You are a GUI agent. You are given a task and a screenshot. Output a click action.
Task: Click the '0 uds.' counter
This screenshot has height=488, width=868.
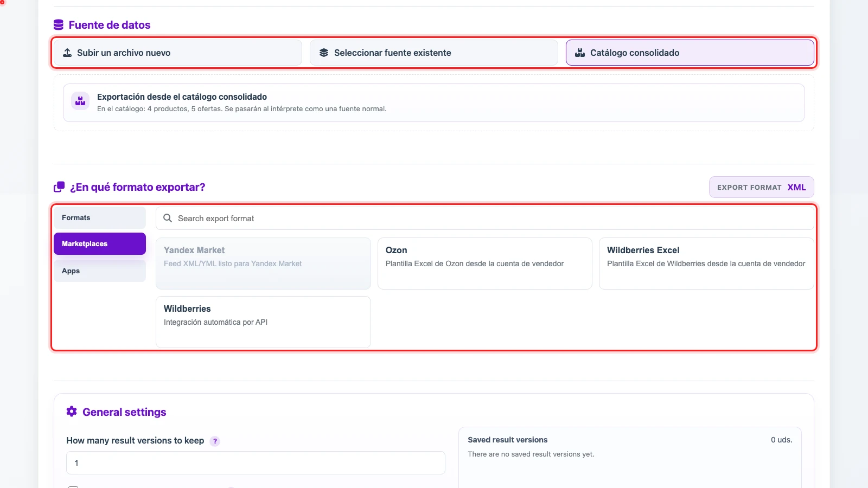pos(782,440)
